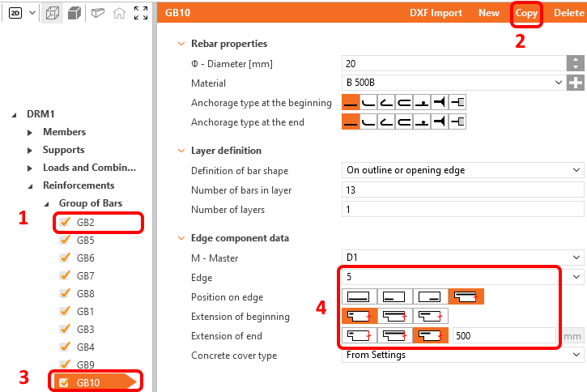Screen dimensions: 587x392
Task: Click the Copy button
Action: point(526,13)
